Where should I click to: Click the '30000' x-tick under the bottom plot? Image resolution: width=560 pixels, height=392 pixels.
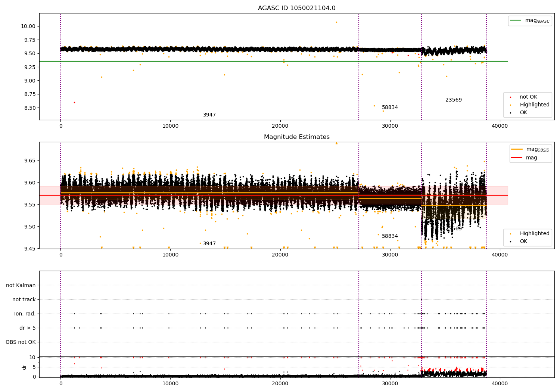tap(390, 383)
